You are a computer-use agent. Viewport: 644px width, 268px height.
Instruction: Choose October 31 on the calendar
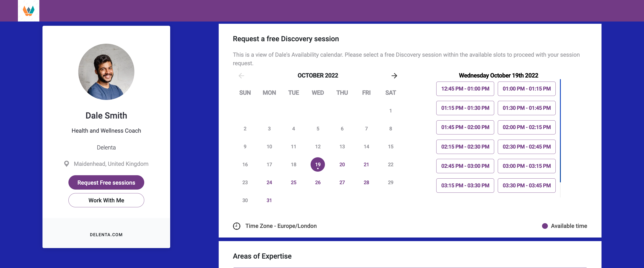269,200
